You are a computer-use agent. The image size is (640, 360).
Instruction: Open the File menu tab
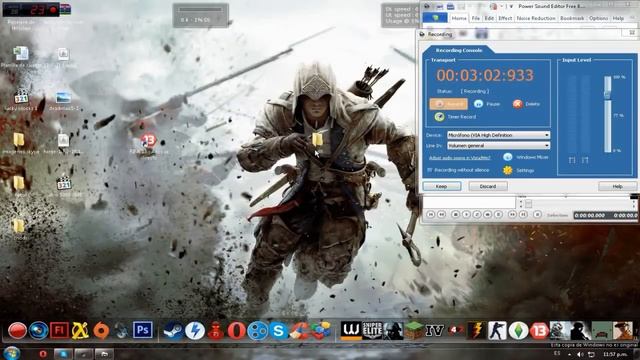(x=476, y=18)
